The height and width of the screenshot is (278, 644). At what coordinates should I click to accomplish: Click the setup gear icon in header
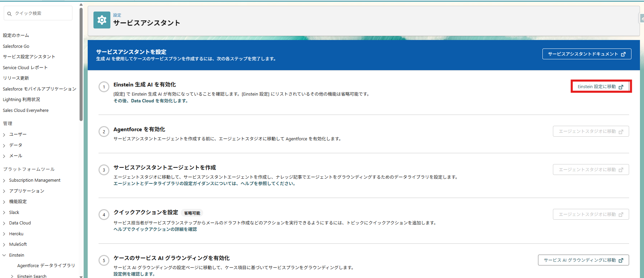pyautogui.click(x=102, y=20)
